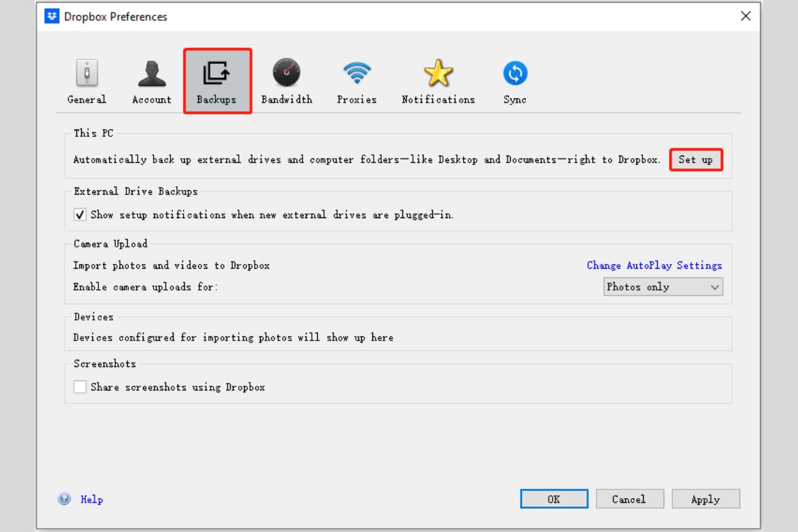Click the 'Import photos and videos to Dropbox' text

click(172, 265)
